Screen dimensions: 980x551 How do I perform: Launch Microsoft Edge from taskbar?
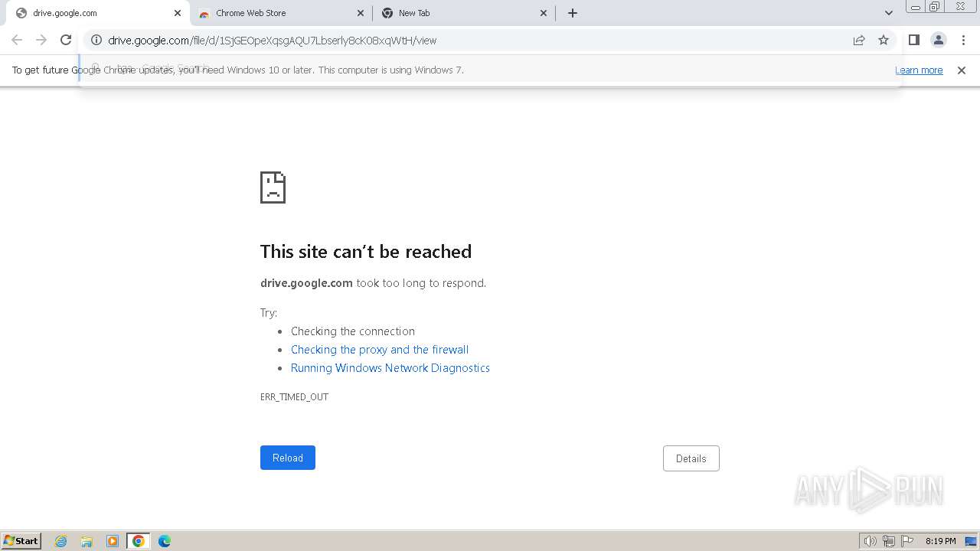(x=165, y=541)
